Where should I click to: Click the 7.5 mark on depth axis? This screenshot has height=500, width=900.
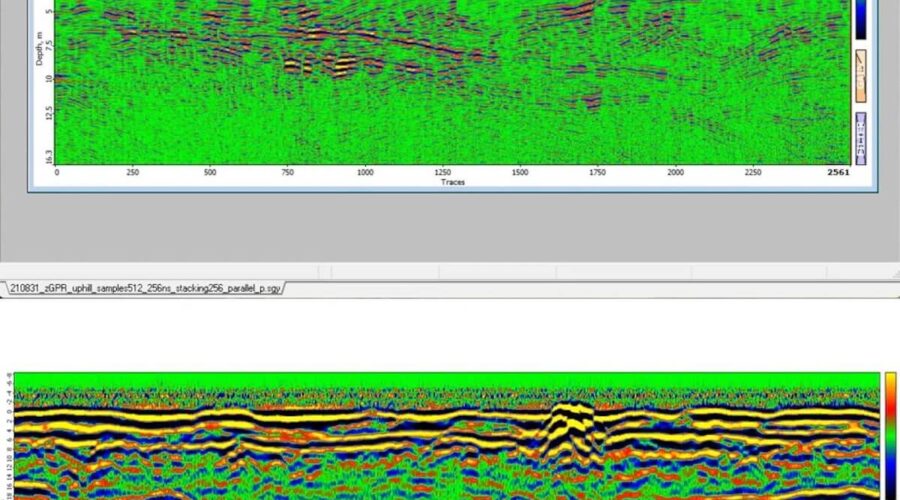click(47, 46)
